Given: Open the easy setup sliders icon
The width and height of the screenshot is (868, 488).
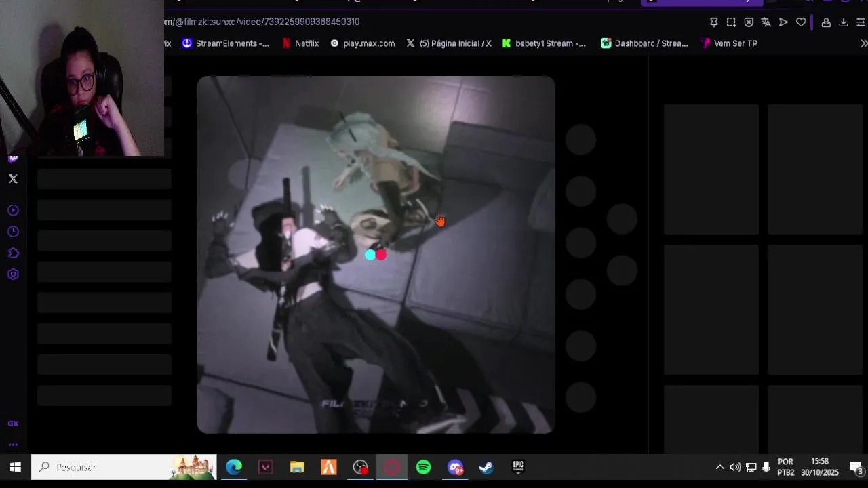Looking at the screenshot, I should (x=861, y=22).
